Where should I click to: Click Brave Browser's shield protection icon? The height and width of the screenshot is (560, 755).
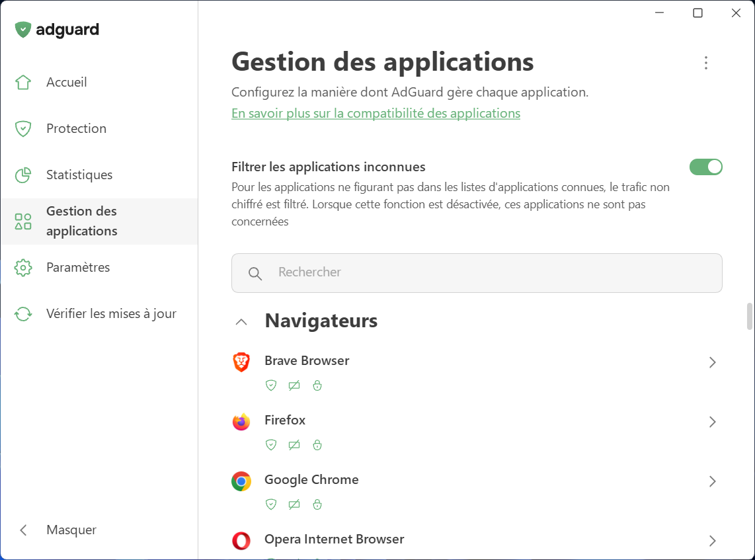point(271,385)
